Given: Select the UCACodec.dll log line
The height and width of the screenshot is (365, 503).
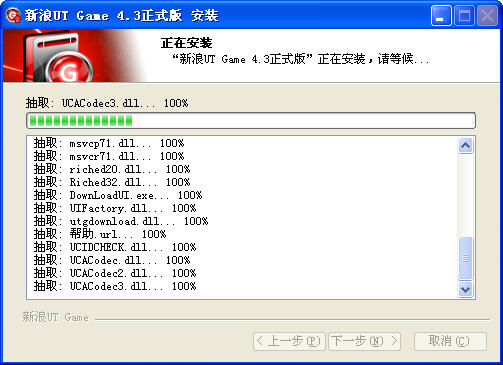Looking at the screenshot, I should 112,260.
